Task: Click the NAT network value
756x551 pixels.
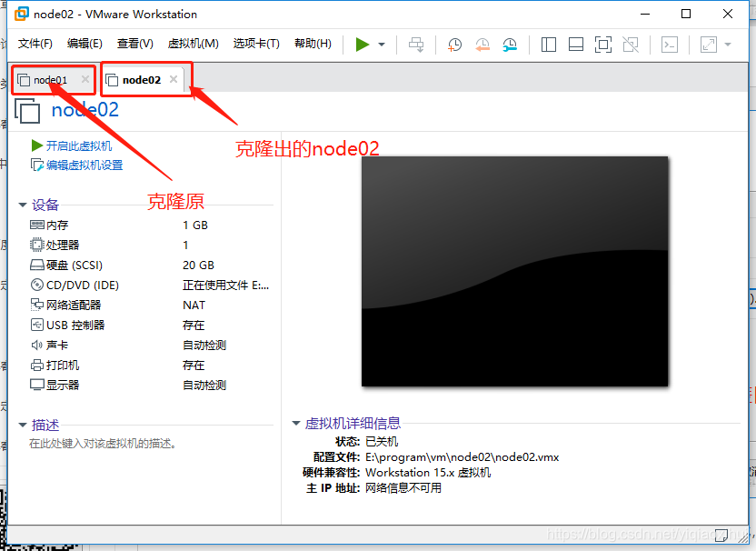Action: click(x=194, y=306)
